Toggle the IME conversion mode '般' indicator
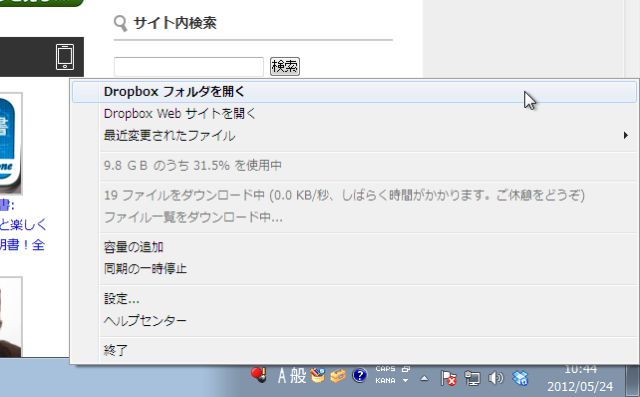The width and height of the screenshot is (640, 397). (x=298, y=376)
